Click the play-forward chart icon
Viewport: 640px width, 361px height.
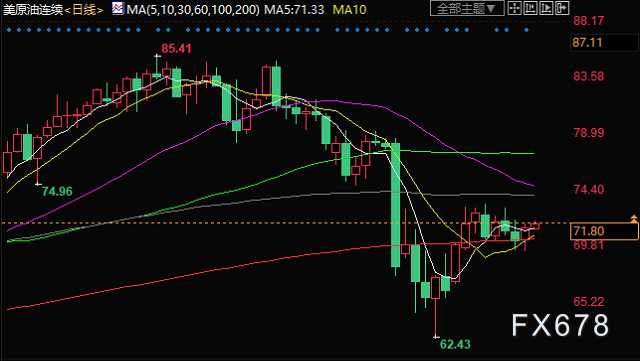point(546,8)
